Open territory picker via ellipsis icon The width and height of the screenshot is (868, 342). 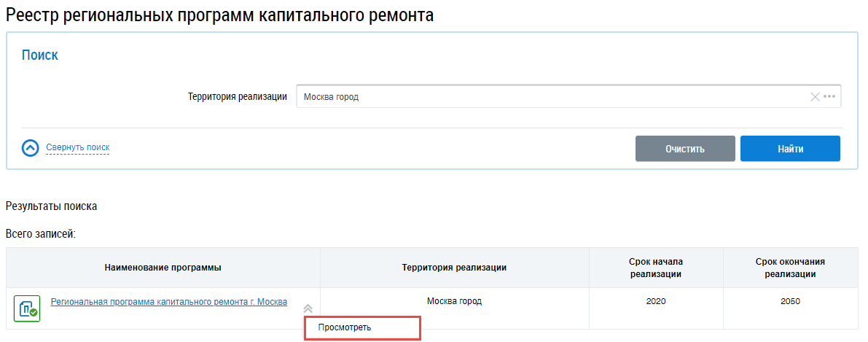[829, 97]
